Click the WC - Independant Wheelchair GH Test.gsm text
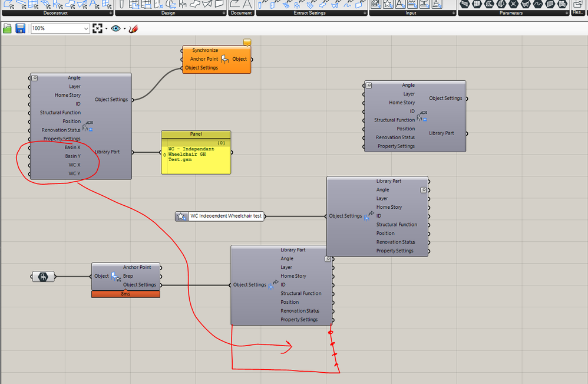This screenshot has height=384, width=588. tap(191, 155)
